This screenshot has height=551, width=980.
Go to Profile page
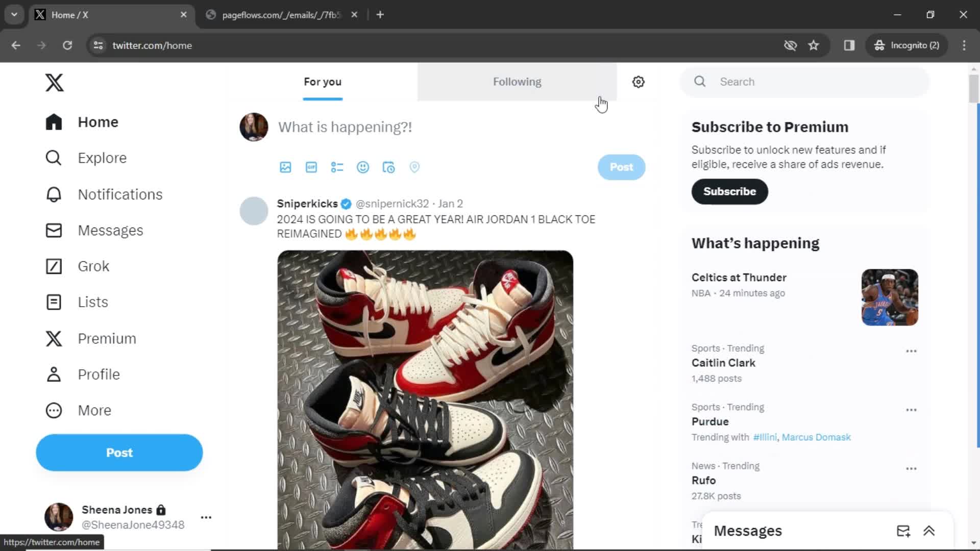pos(82,374)
